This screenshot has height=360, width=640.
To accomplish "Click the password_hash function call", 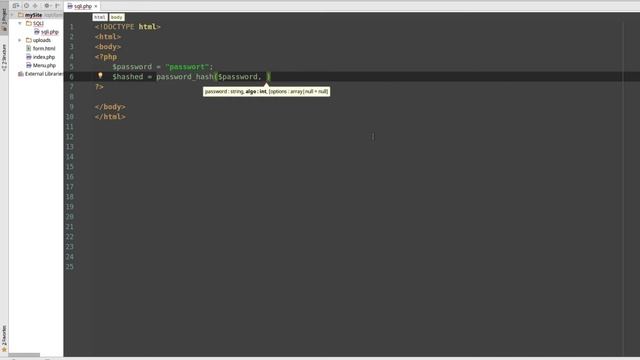I will [x=185, y=77].
